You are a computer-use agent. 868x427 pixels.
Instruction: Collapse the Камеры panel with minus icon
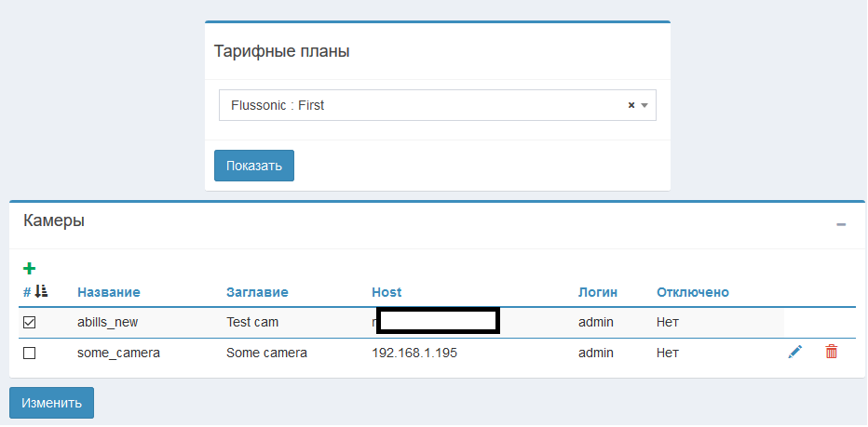click(x=841, y=224)
